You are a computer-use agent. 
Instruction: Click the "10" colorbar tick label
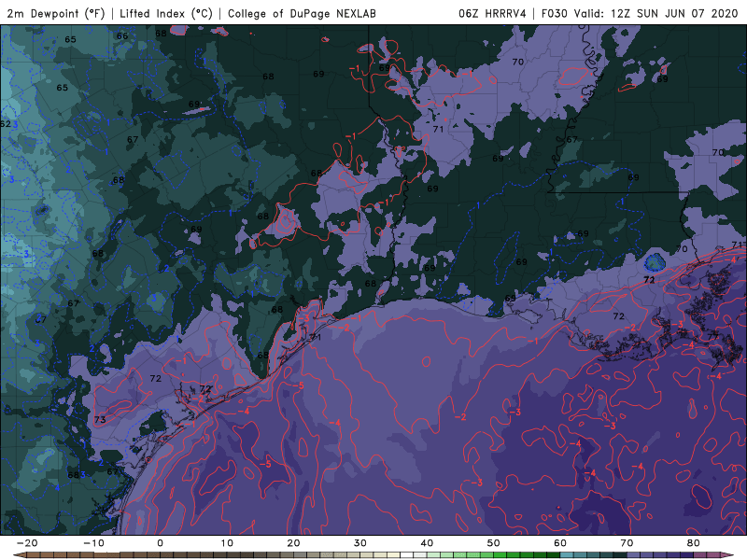(x=227, y=543)
